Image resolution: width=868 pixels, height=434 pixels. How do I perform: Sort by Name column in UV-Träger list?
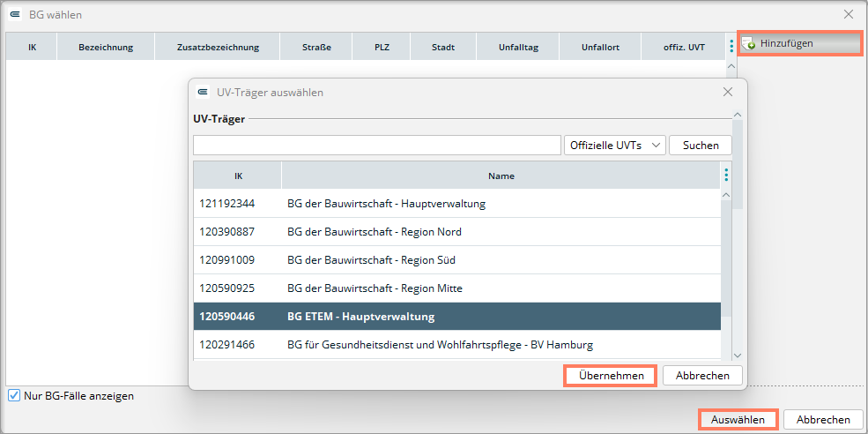coord(501,176)
